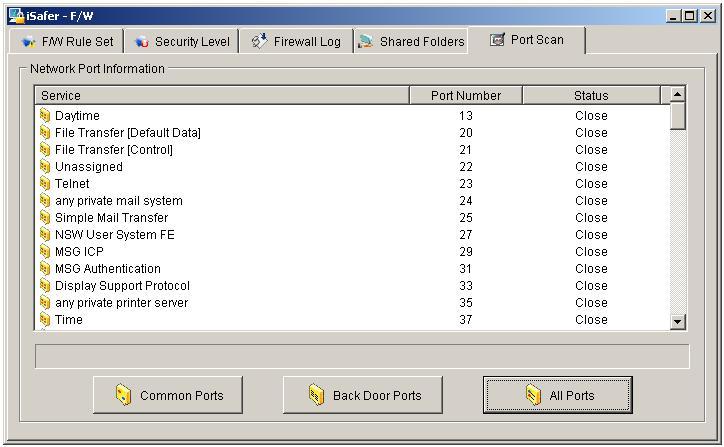The height and width of the screenshot is (447, 724).
Task: Click port number 21
Action: pos(466,150)
